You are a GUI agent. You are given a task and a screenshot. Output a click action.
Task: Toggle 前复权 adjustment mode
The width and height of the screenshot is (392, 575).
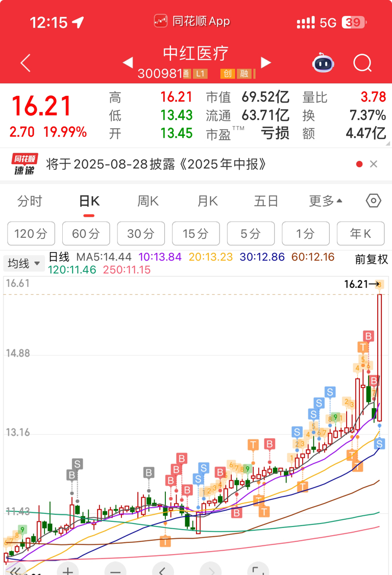pos(371,259)
